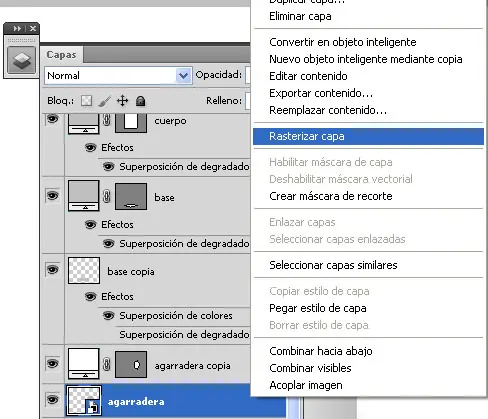This screenshot has height=419, width=488.
Task: Click Efectos label under cuerpo layer
Action: click(117, 147)
